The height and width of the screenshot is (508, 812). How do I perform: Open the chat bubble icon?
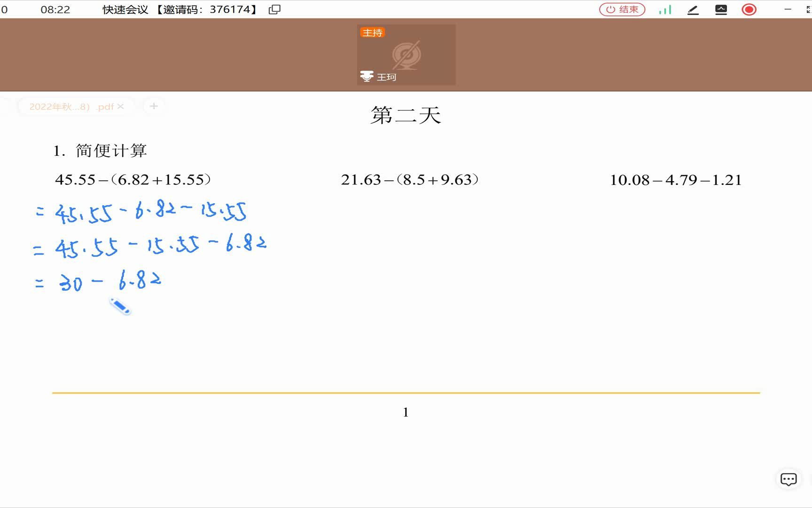coord(789,479)
